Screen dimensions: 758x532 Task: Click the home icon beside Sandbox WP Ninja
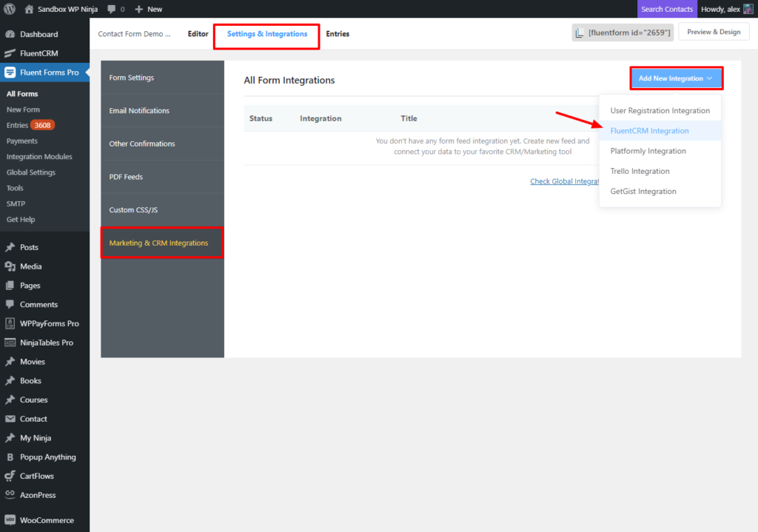pos(29,9)
